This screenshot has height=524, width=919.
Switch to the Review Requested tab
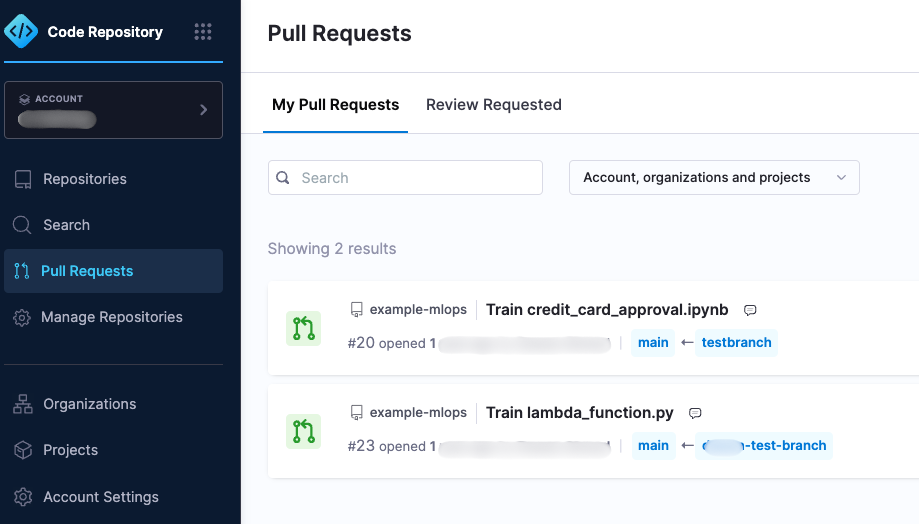[493, 105]
